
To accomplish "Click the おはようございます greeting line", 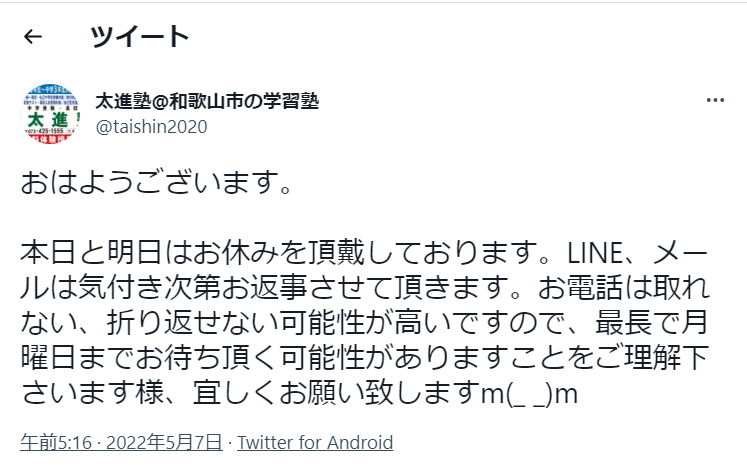I will point(156,187).
